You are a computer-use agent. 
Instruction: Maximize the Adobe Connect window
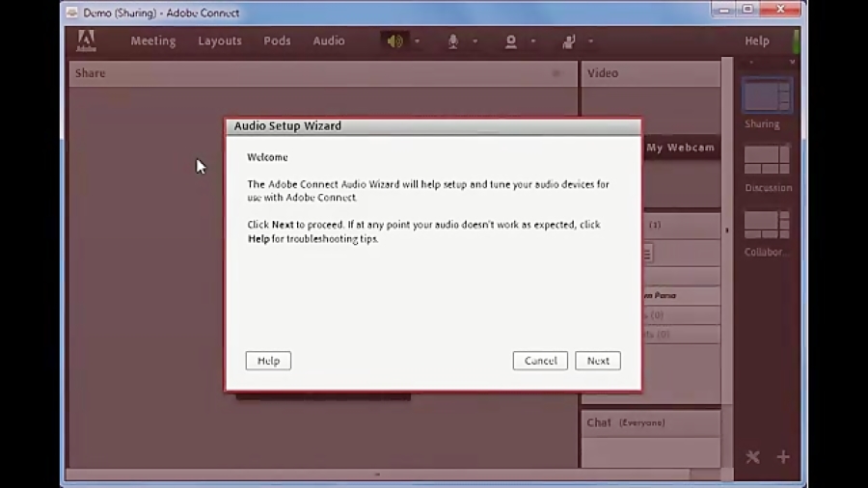747,10
